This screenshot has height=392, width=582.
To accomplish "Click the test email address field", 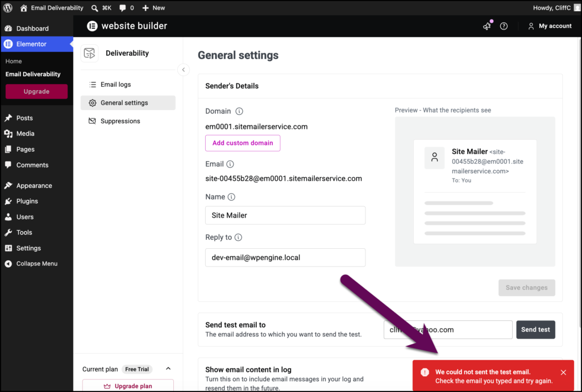I will point(448,330).
